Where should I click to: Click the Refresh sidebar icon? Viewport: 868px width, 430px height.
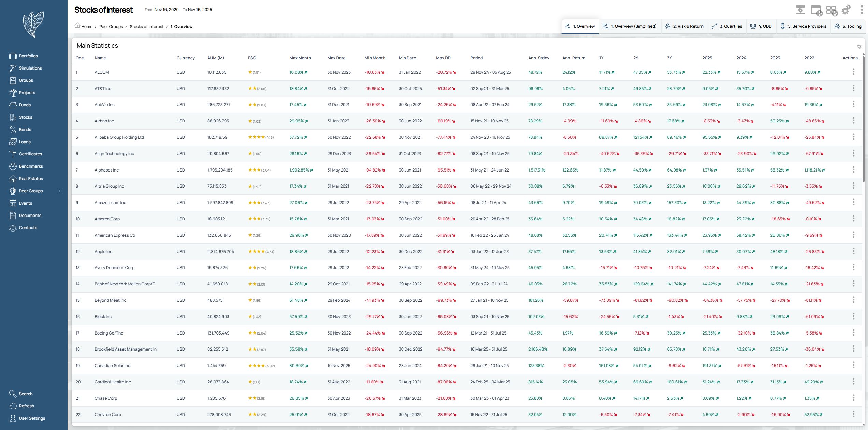13,406
